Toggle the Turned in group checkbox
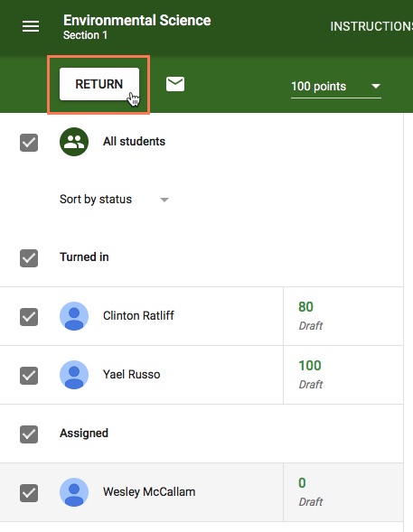 [29, 258]
